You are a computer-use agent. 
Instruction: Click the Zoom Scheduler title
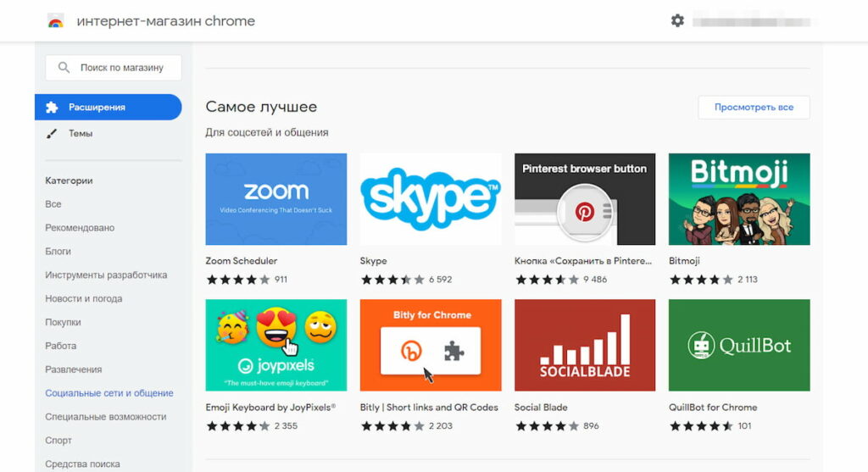coord(241,261)
